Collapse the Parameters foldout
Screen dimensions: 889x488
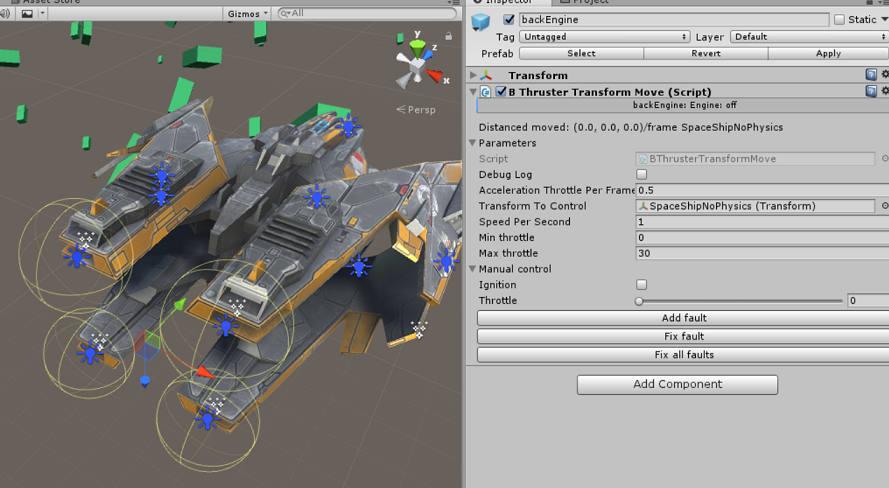(472, 143)
